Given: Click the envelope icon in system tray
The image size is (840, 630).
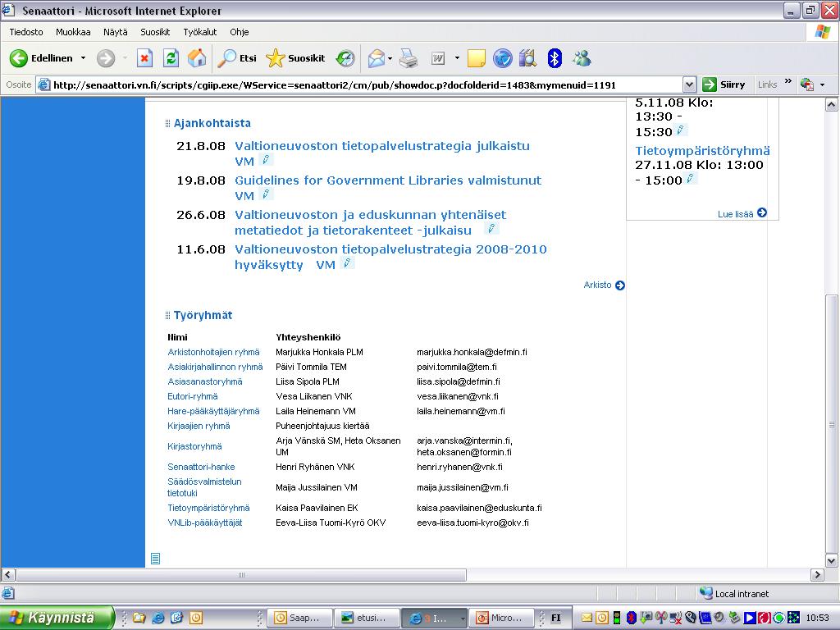Looking at the screenshot, I should (x=587, y=618).
